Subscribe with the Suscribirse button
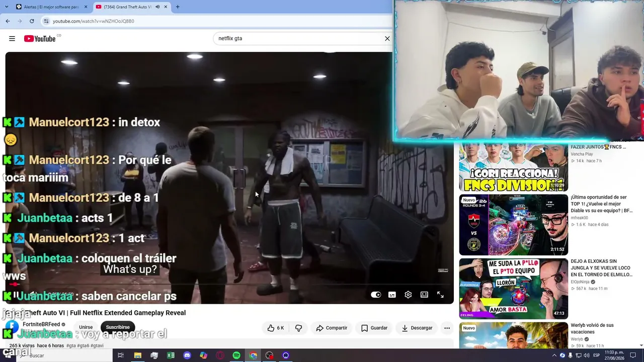Image resolution: width=644 pixels, height=362 pixels. pos(118,327)
